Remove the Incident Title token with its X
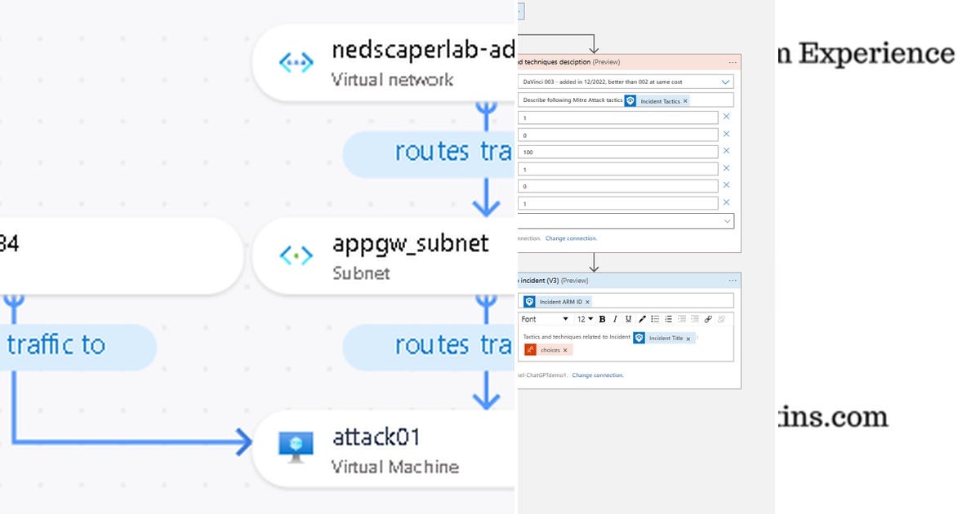 click(688, 338)
